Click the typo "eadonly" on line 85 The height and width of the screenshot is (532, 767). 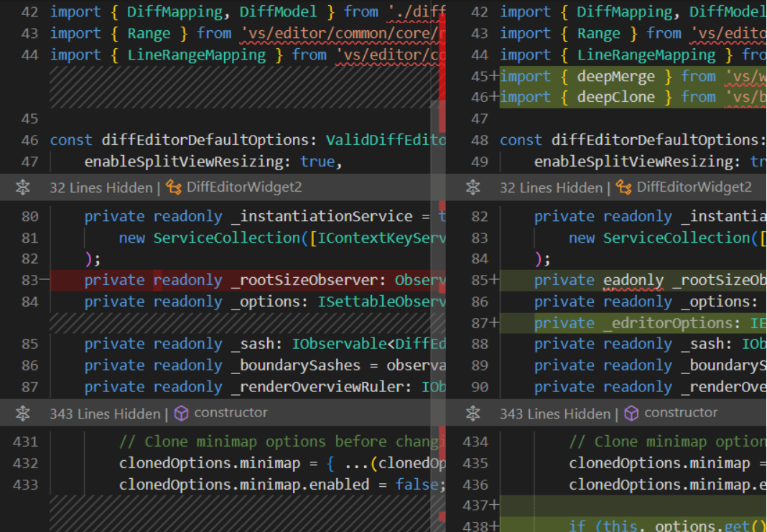click(633, 280)
